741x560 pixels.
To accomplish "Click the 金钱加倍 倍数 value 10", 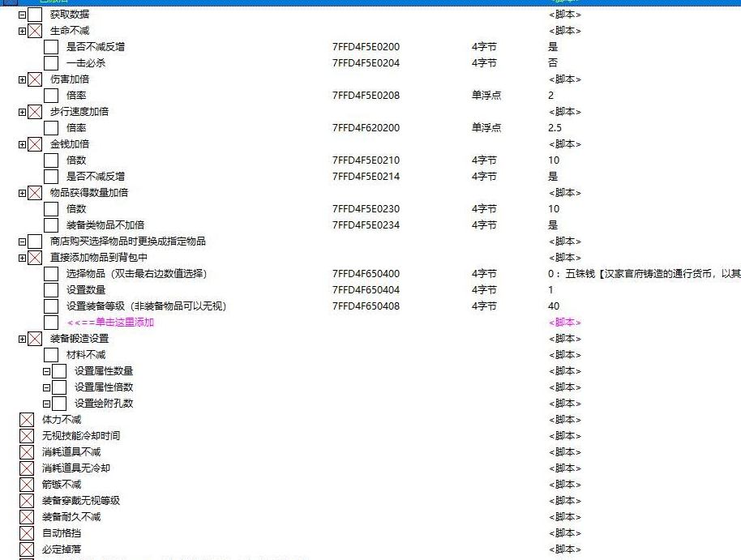I will point(554,160).
